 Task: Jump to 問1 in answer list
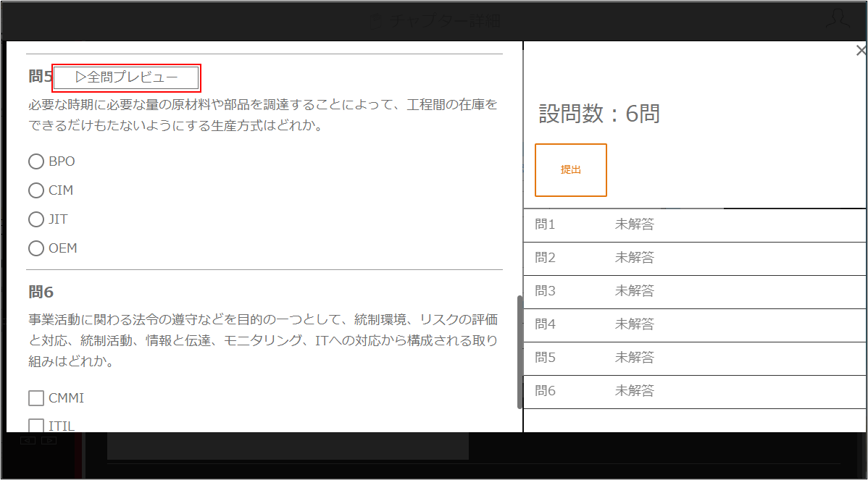[696, 225]
